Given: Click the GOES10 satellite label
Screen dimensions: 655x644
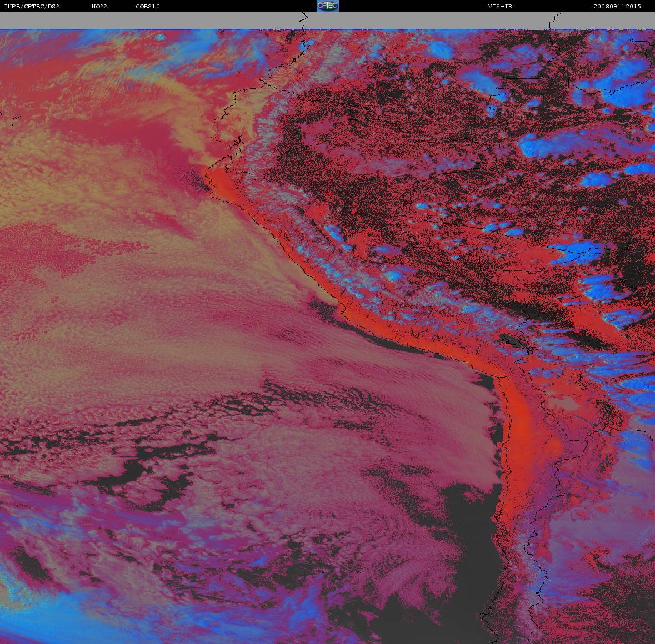Looking at the screenshot, I should [x=148, y=6].
